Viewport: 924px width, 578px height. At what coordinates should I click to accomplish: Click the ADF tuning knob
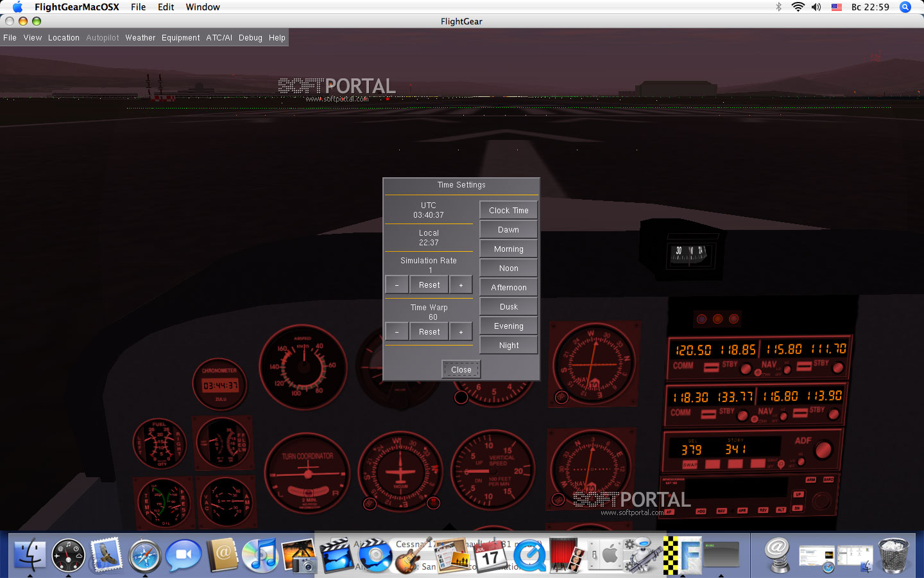[x=824, y=450]
